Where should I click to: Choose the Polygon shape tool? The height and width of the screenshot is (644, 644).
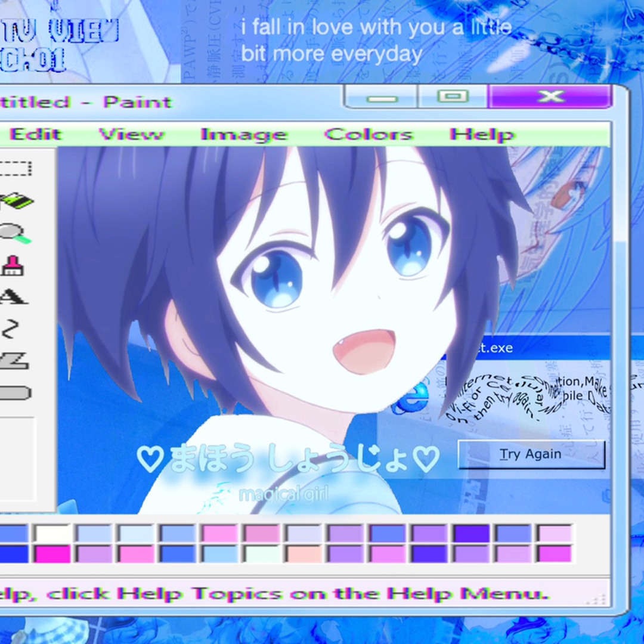[x=14, y=360]
